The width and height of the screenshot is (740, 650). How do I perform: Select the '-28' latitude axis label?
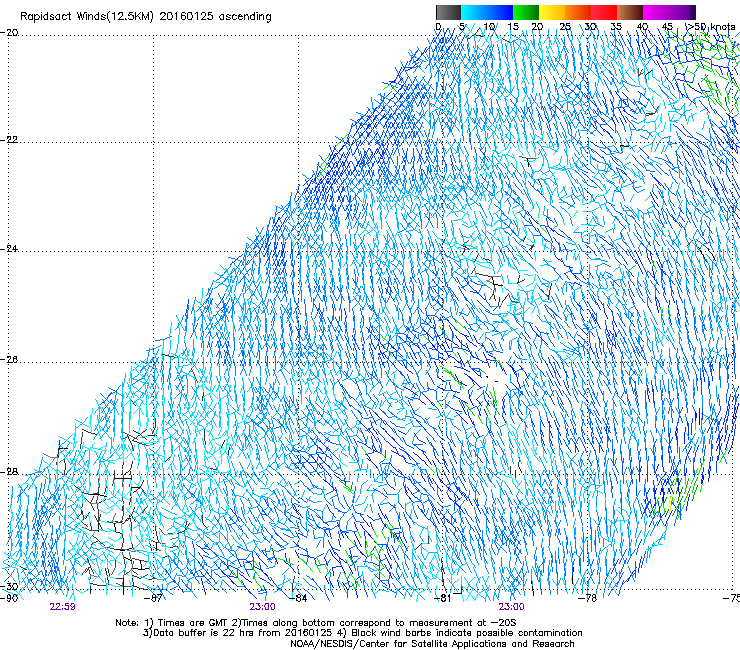9,472
